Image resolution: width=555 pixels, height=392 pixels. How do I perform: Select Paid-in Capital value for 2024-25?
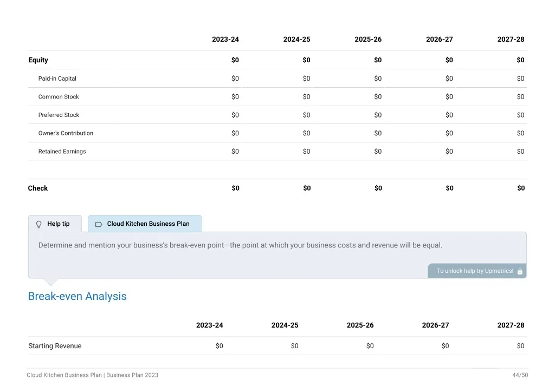pos(307,79)
